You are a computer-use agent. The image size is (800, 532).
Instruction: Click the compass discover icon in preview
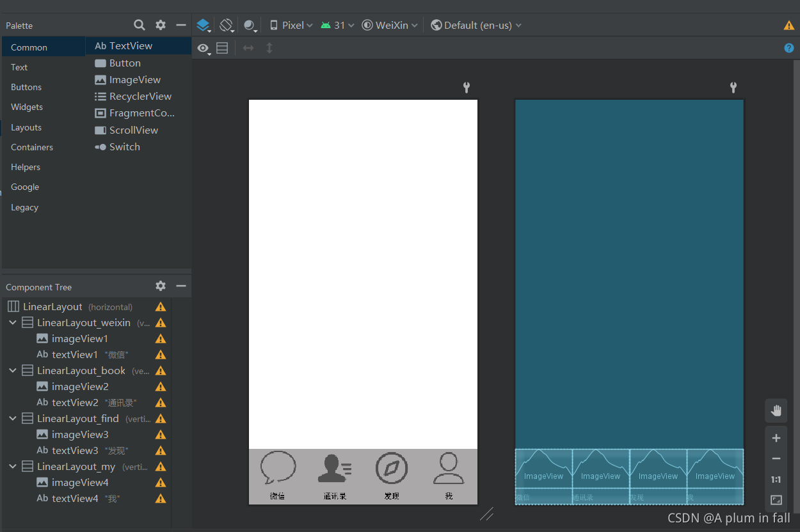click(392, 468)
